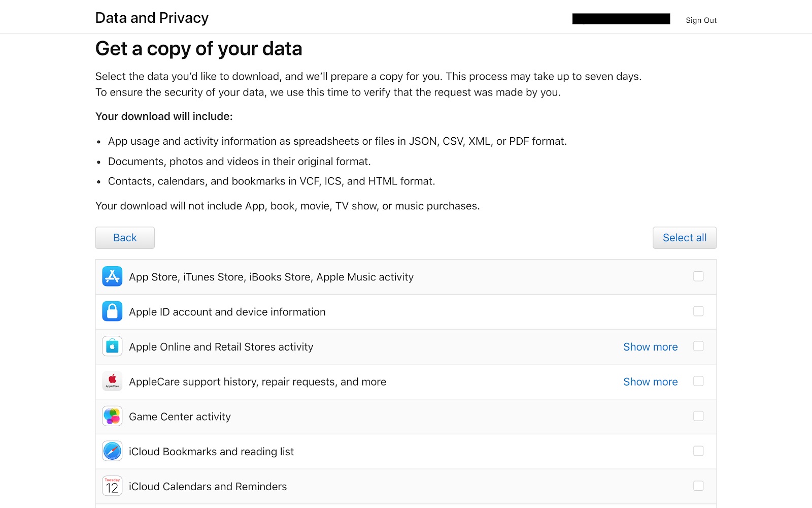The height and width of the screenshot is (508, 812).
Task: Select iCloud Bookmarks and reading list checkbox
Action: click(698, 451)
